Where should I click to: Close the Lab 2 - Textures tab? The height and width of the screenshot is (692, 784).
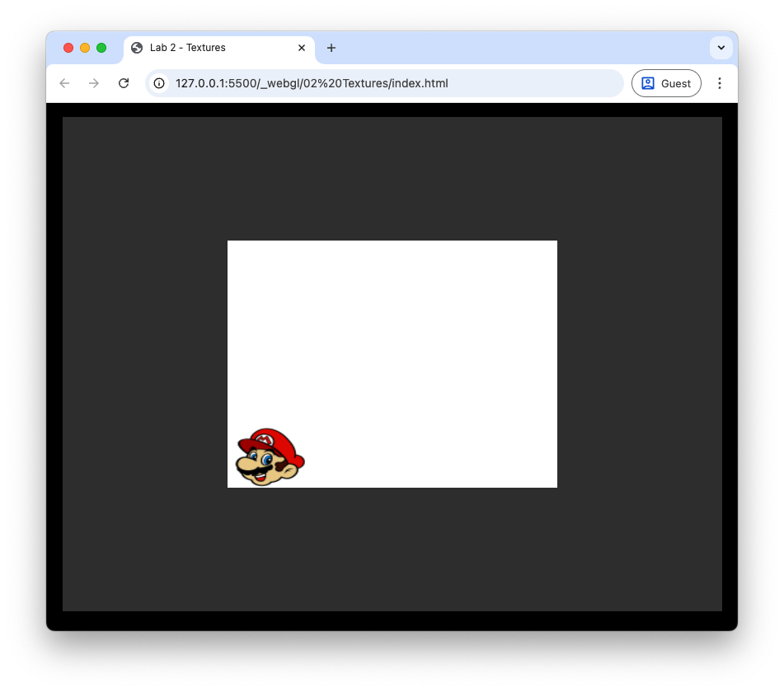[x=302, y=48]
